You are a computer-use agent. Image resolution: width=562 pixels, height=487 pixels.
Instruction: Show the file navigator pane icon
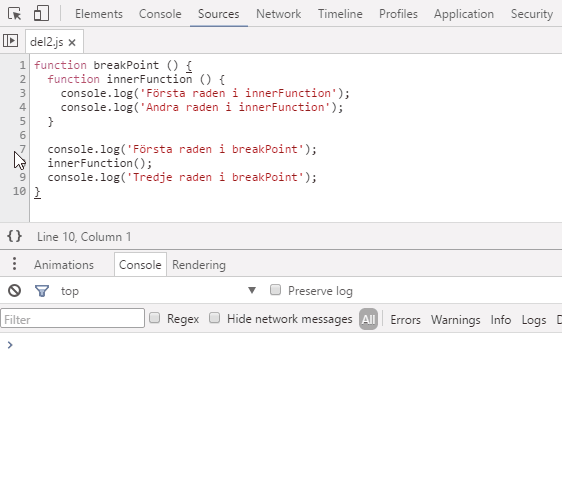10,40
